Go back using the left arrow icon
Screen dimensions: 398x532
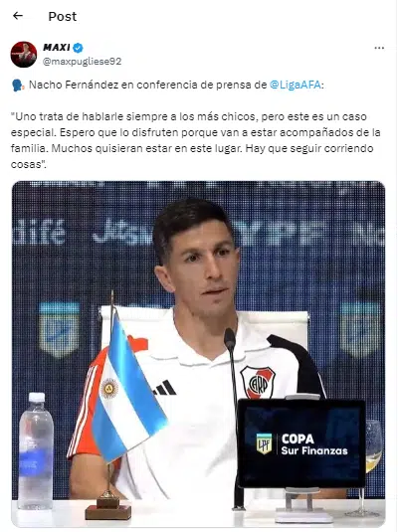pyautogui.click(x=18, y=16)
